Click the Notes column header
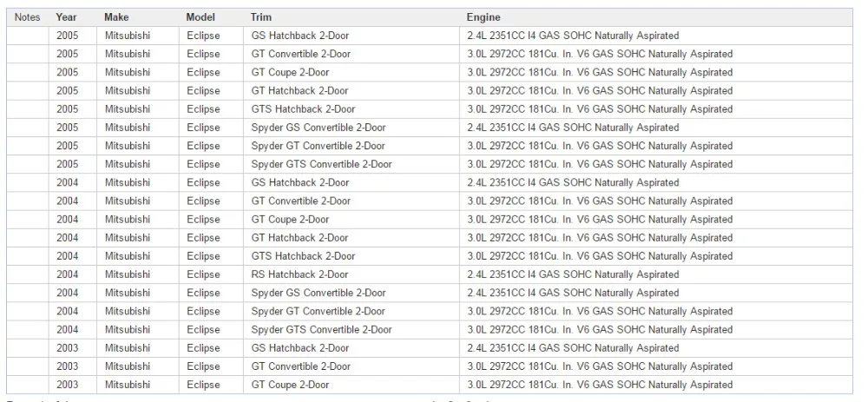Image resolution: width=868 pixels, height=402 pixels. pyautogui.click(x=27, y=17)
